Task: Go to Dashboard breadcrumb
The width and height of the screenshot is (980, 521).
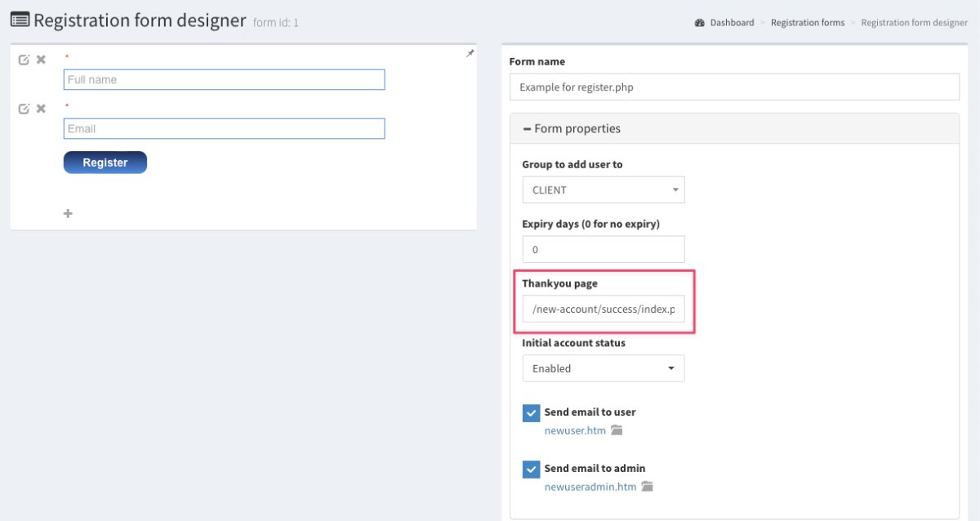Action: tap(731, 23)
